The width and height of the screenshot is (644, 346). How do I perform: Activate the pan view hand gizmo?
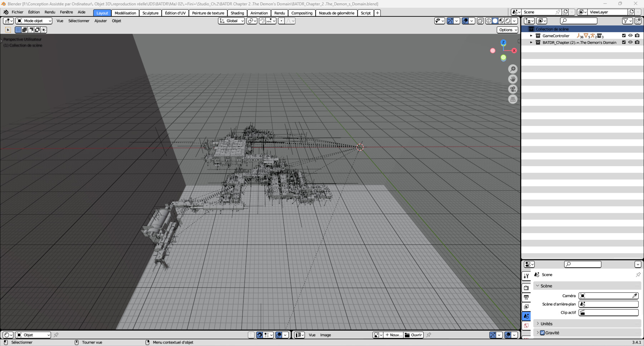(513, 79)
